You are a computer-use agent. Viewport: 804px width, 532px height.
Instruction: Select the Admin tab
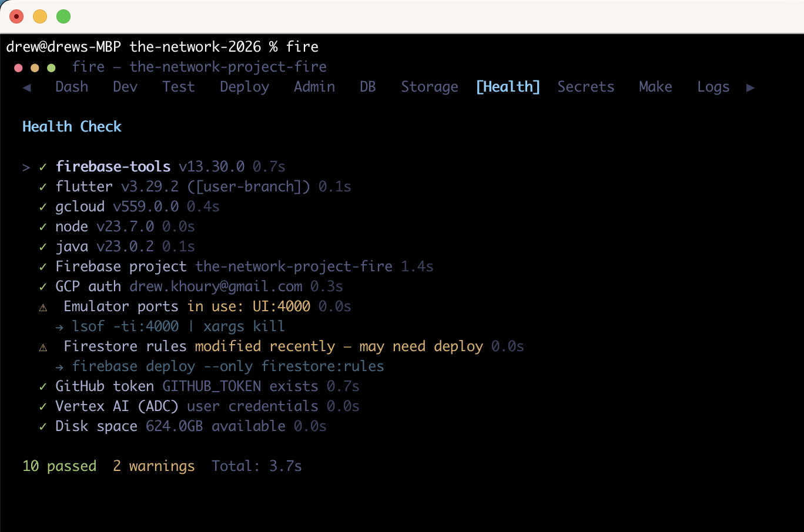[314, 87]
